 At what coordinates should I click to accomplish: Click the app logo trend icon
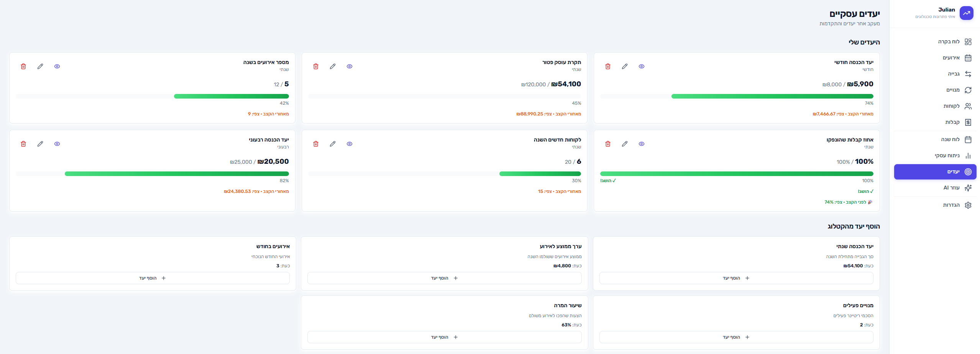967,13
